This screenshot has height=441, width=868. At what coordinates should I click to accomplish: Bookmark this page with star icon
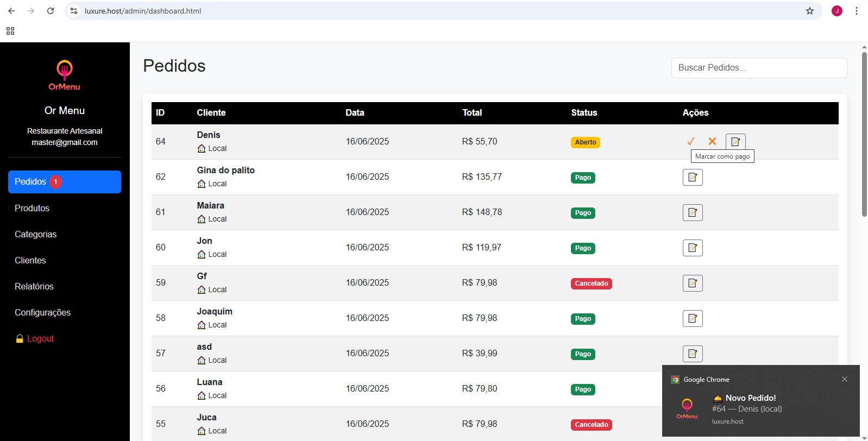point(809,11)
